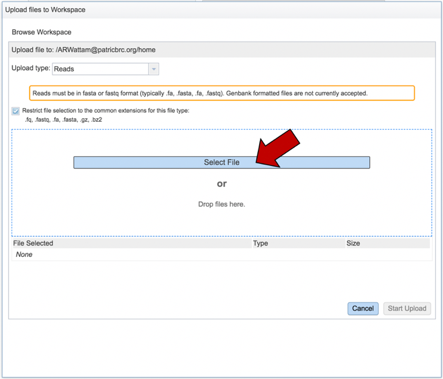Click the word or below Select File

point(222,184)
